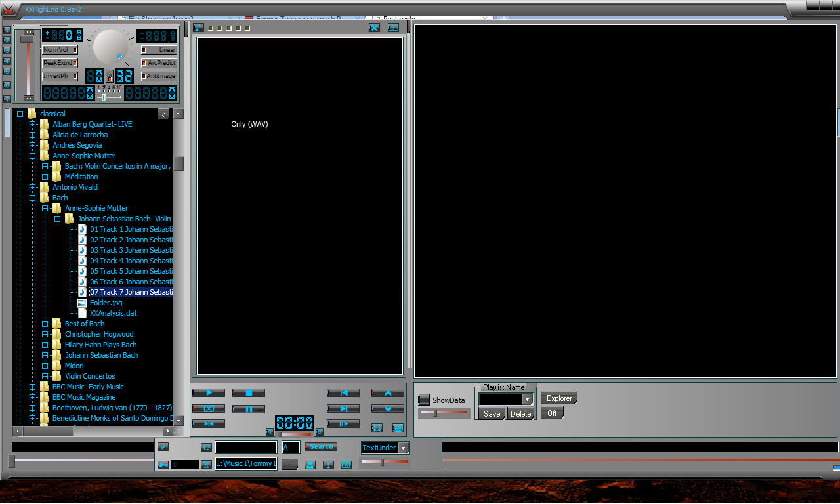Toggle the NormVol option
This screenshot has height=504, width=840.
60,50
